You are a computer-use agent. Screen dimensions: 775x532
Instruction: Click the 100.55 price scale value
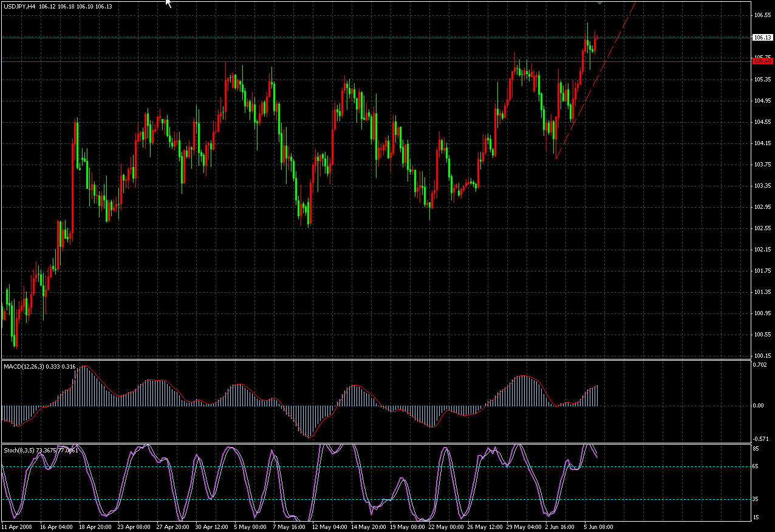(762, 334)
